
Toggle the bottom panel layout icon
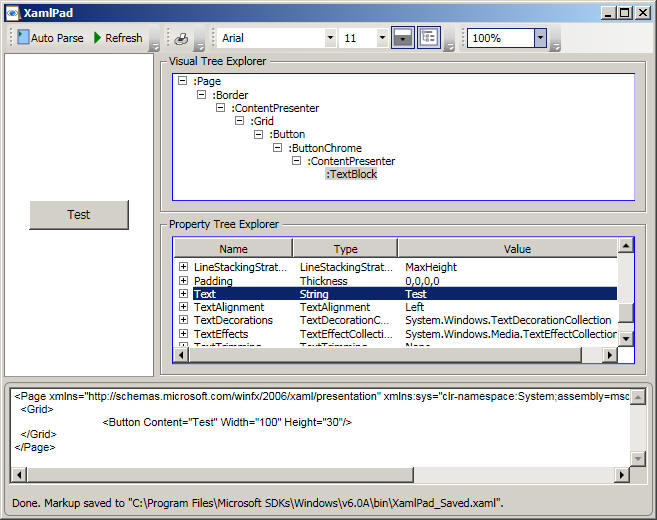[403, 38]
